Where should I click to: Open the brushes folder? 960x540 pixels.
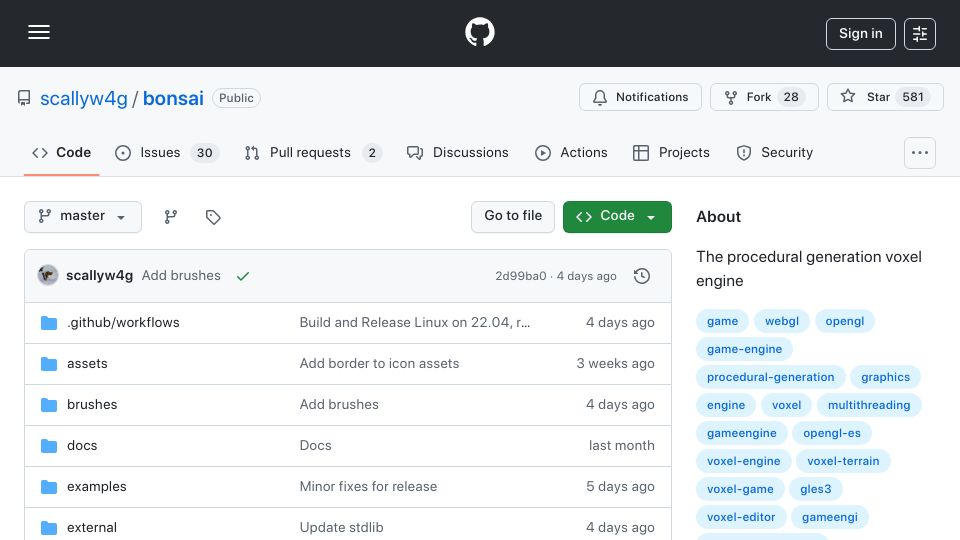[92, 405]
